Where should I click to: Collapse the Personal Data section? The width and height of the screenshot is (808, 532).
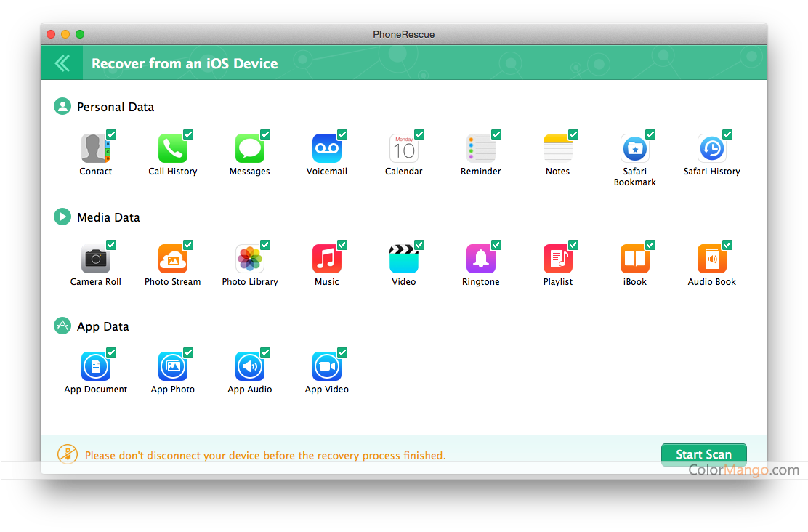(62, 105)
